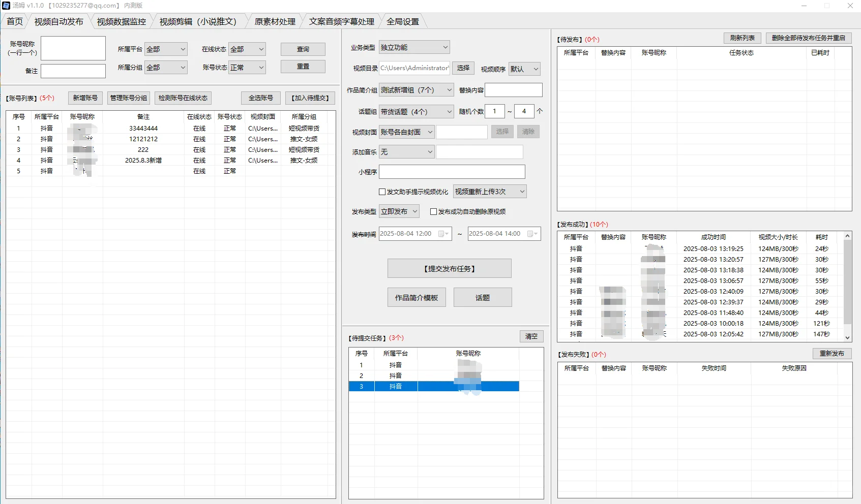Click 新增账号 to add account

tap(85, 98)
